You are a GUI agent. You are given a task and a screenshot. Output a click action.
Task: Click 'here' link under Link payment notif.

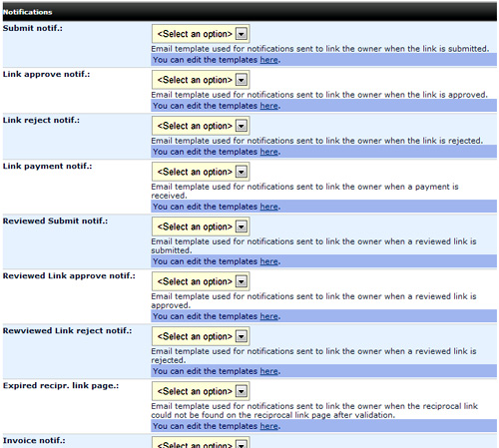tap(268, 207)
